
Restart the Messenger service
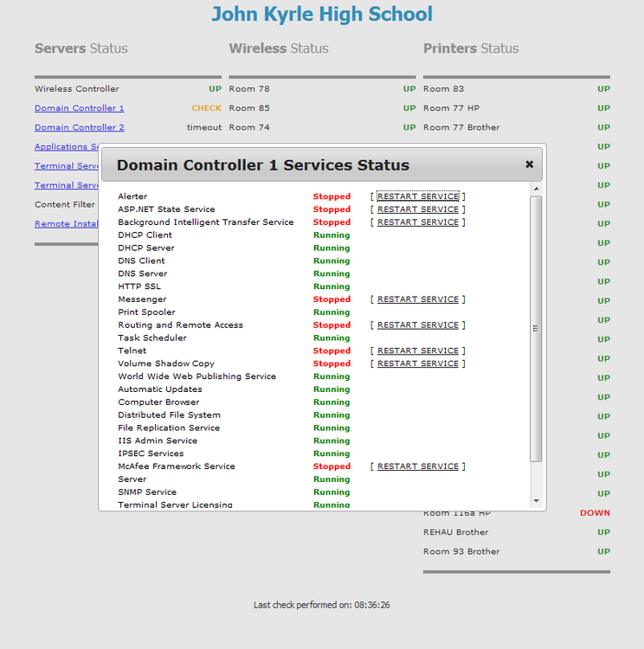click(x=418, y=299)
